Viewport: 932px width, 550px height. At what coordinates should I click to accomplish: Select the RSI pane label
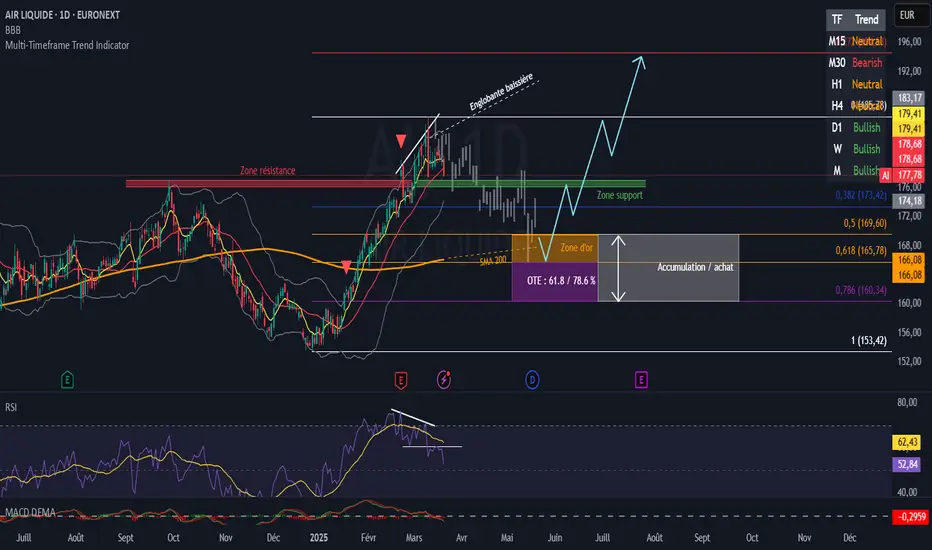pyautogui.click(x=11, y=407)
